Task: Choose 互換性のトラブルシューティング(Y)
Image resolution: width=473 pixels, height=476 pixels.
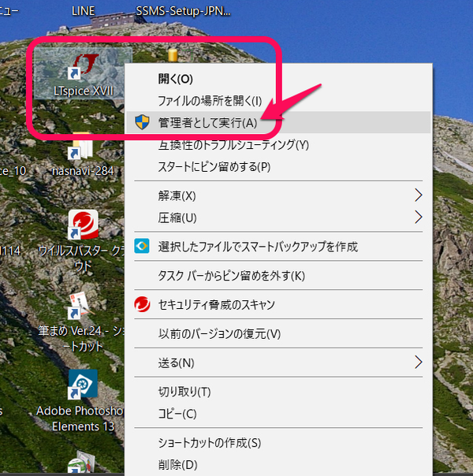Action: click(233, 144)
